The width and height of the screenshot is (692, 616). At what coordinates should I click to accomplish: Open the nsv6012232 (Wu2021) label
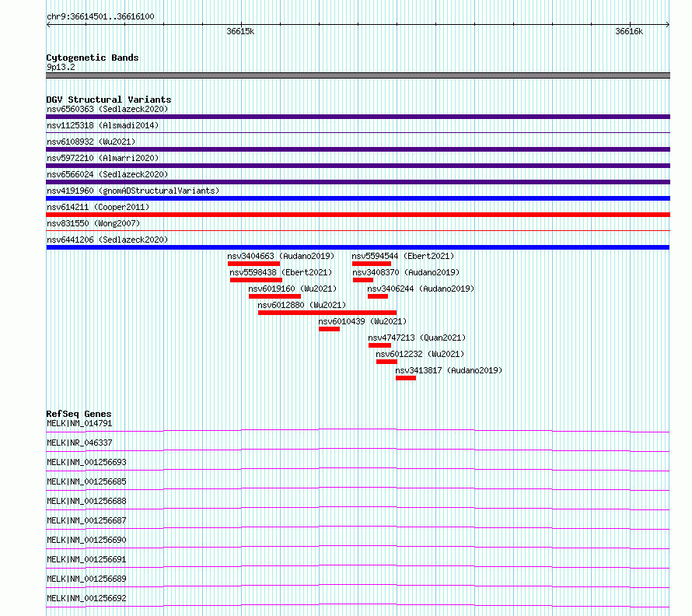[x=420, y=354]
